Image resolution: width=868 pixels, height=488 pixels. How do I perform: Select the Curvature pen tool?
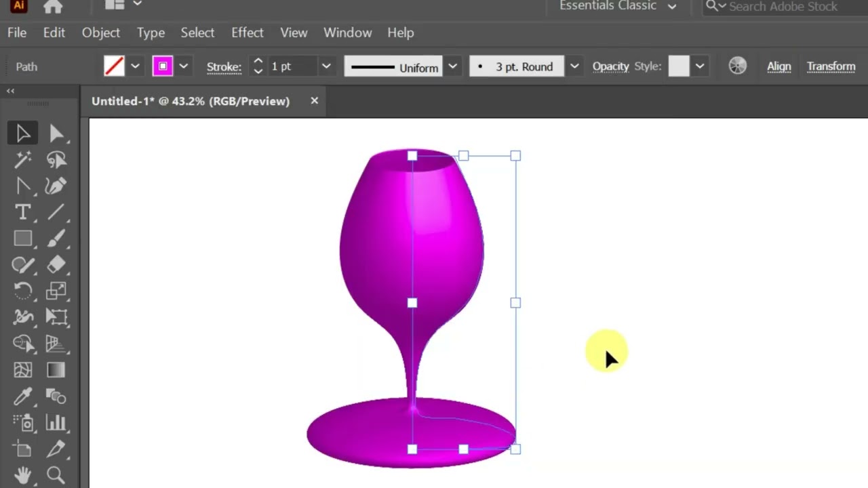pos(56,186)
